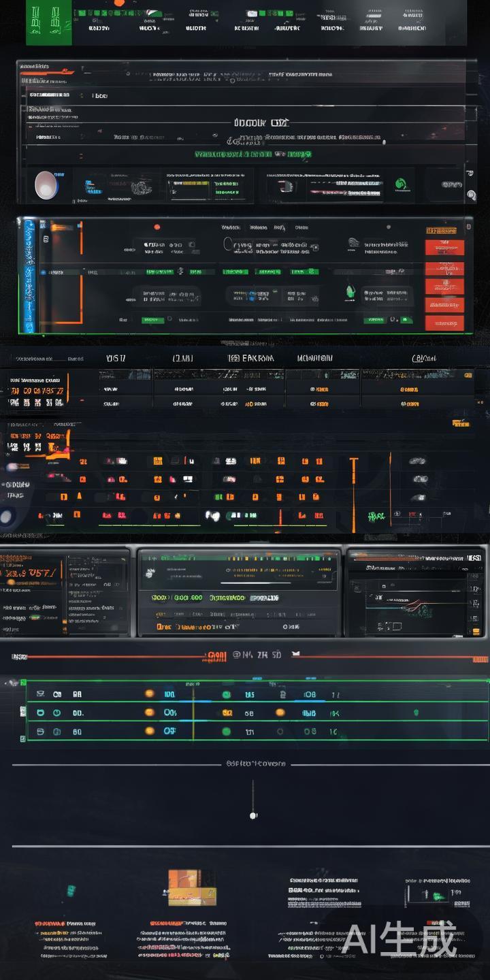The height and width of the screenshot is (980, 490).
Task: Select the "MOARTAIM" column header tab
Action: pos(315,358)
